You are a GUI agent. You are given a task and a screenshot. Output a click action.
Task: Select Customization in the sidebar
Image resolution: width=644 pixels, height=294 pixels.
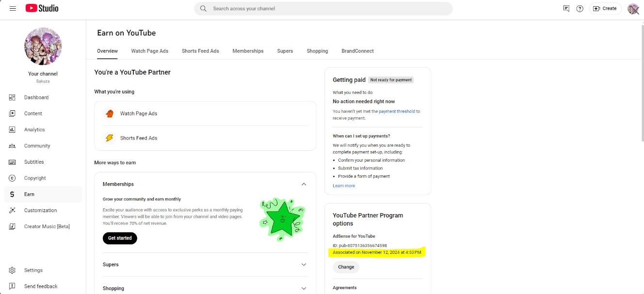point(43,210)
